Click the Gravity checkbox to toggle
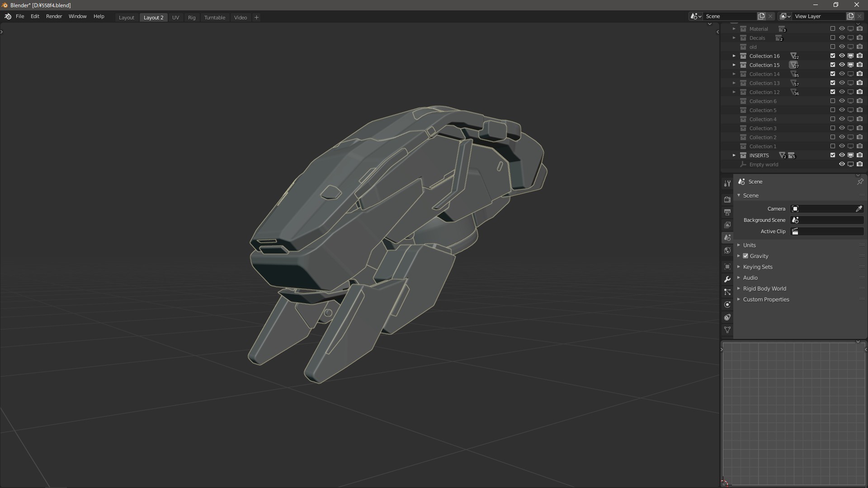This screenshot has height=488, width=868. [745, 256]
